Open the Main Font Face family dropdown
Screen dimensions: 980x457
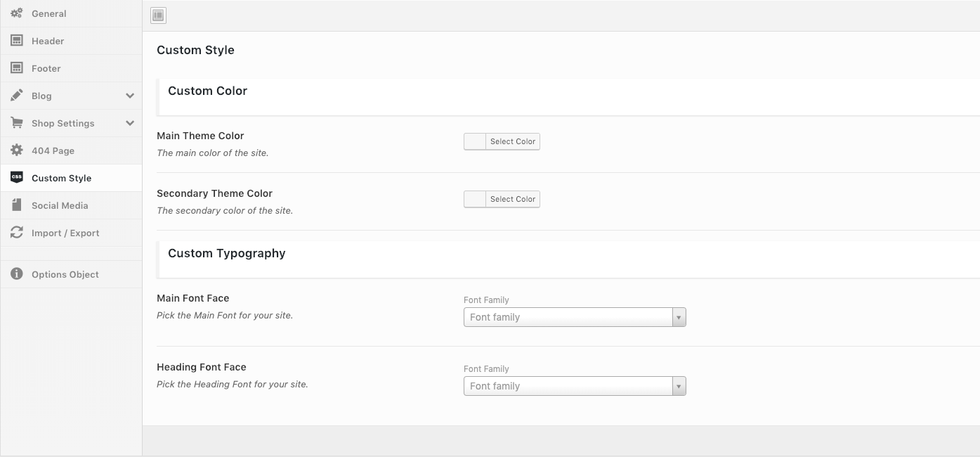click(x=574, y=317)
